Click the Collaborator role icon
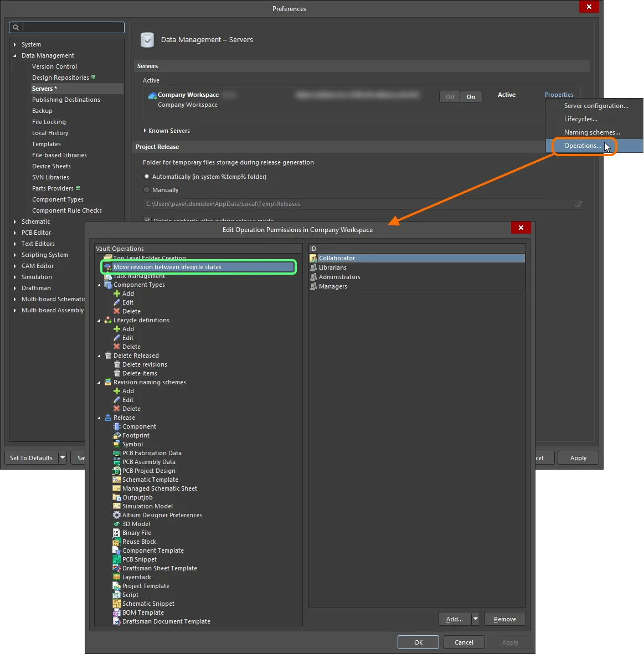The height and width of the screenshot is (654, 644). (x=313, y=258)
